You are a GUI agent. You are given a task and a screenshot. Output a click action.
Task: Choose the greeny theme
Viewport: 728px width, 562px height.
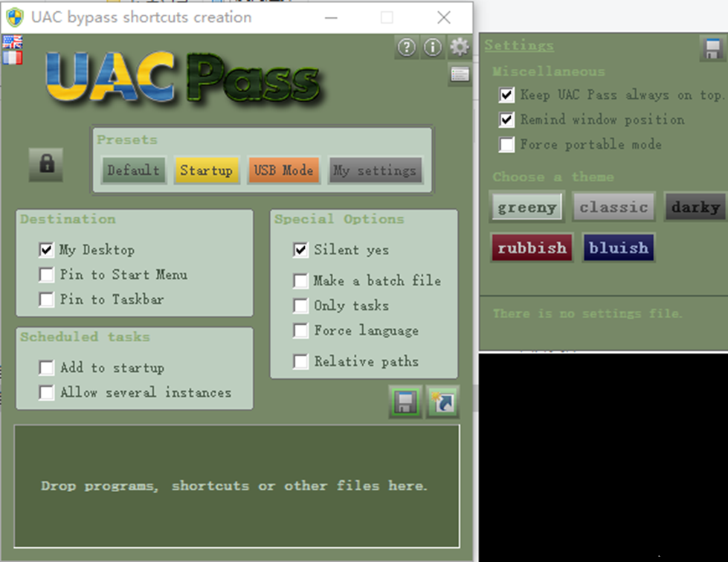(527, 207)
